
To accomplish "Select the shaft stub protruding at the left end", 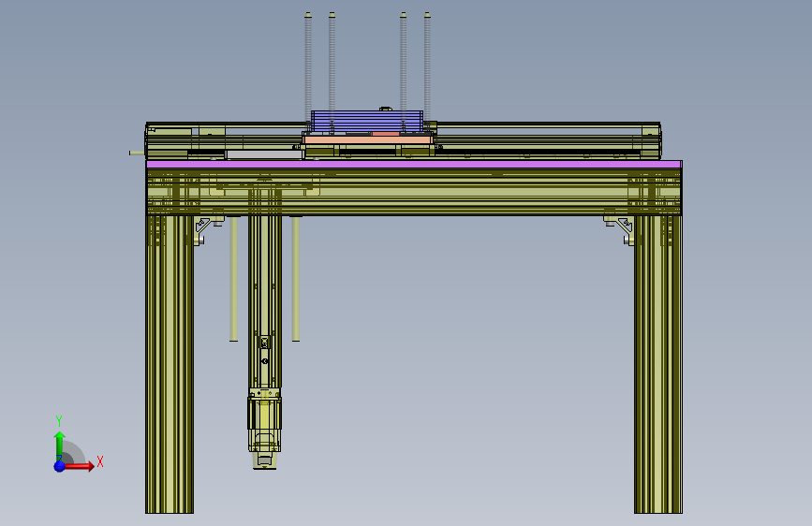I will [x=138, y=153].
